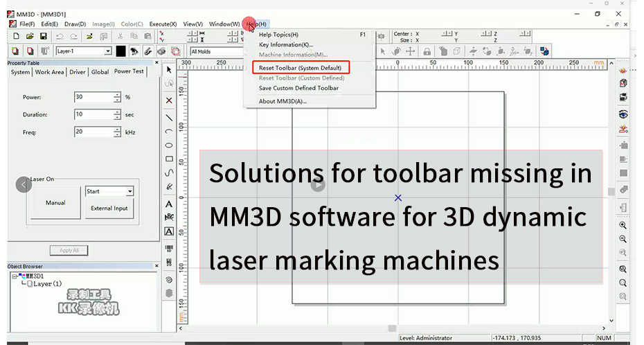Click the Freq value stepper arrows
644x345 pixels.
click(x=118, y=132)
